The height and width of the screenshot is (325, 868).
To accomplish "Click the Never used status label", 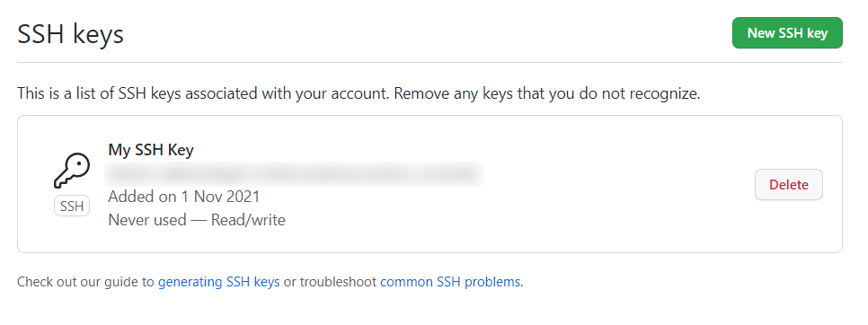I will pos(147,220).
